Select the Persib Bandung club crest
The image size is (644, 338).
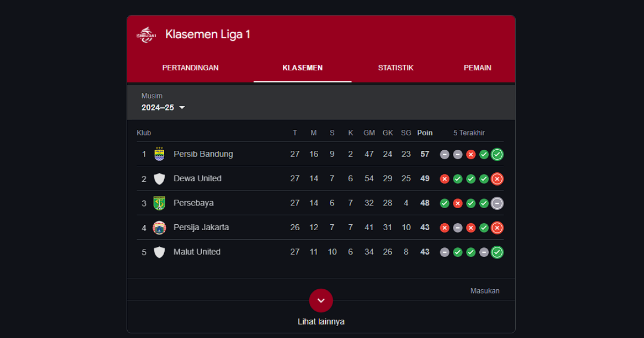click(x=159, y=154)
